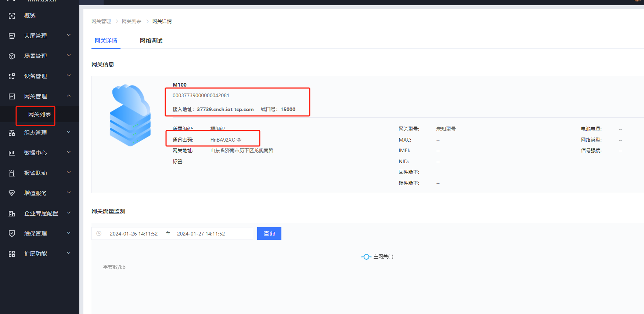The width and height of the screenshot is (644, 314).
Task: Expand the 数据中心 menu arrow
Action: [x=69, y=152]
